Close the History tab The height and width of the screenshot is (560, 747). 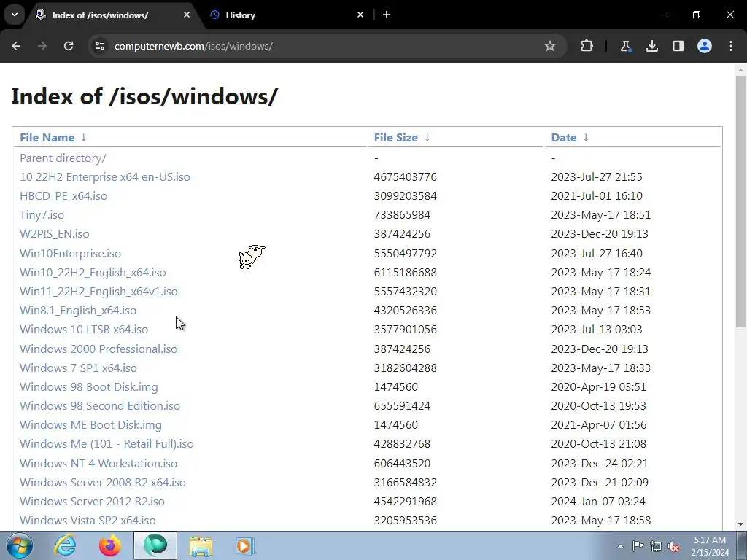pos(360,15)
